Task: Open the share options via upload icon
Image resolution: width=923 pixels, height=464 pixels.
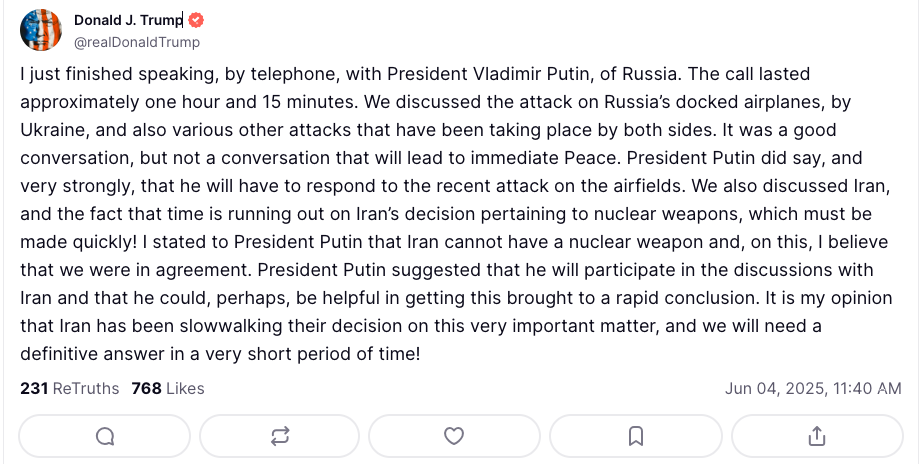Action: point(817,436)
